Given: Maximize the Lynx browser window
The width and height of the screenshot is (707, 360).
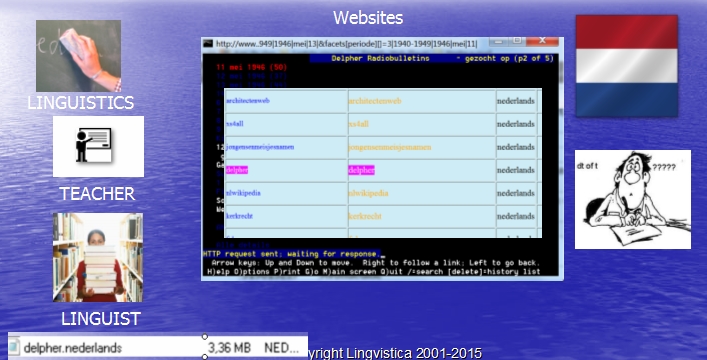Looking at the screenshot, I should pos(517,41).
